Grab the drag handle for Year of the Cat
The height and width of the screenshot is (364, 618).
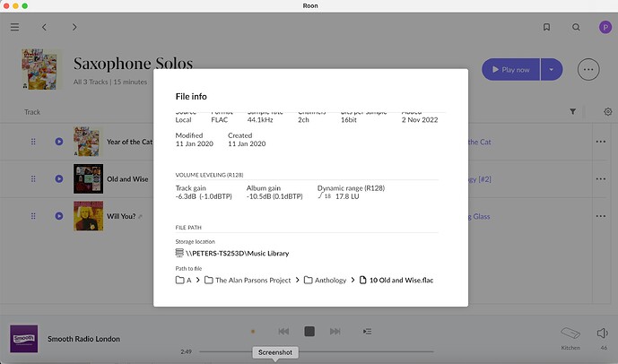pyautogui.click(x=33, y=142)
